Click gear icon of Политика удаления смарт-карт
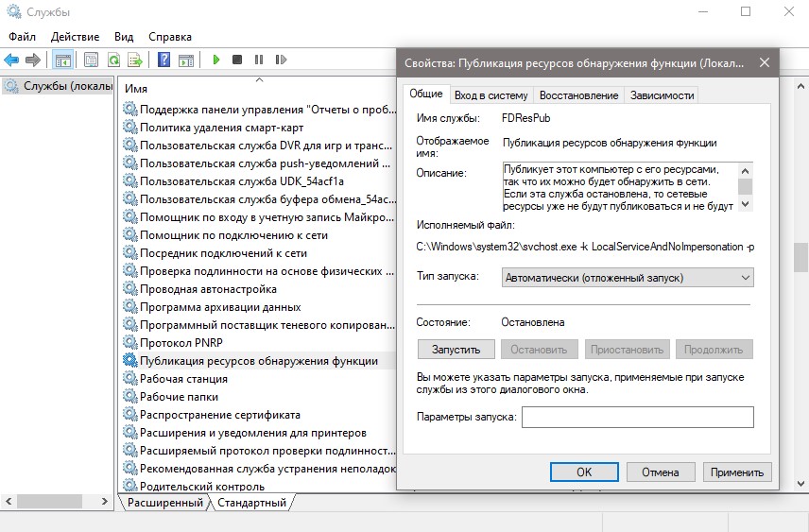Viewport: 809px width, 532px height. pyautogui.click(x=130, y=127)
